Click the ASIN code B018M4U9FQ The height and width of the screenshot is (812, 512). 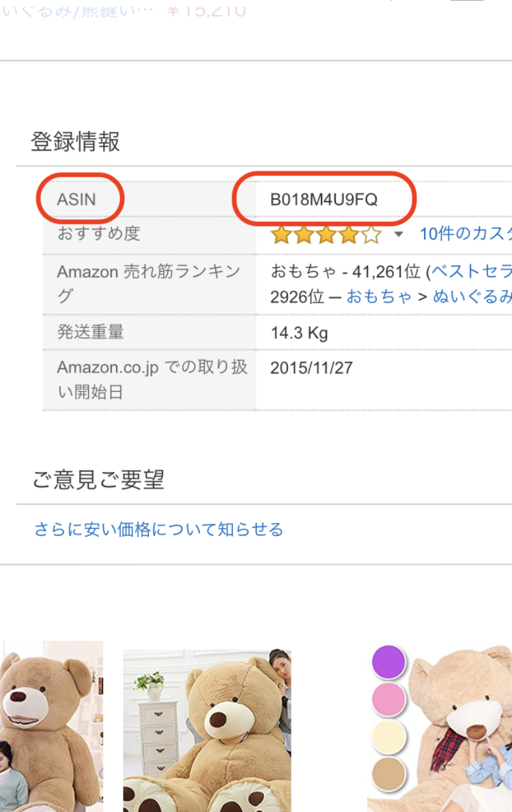click(324, 200)
